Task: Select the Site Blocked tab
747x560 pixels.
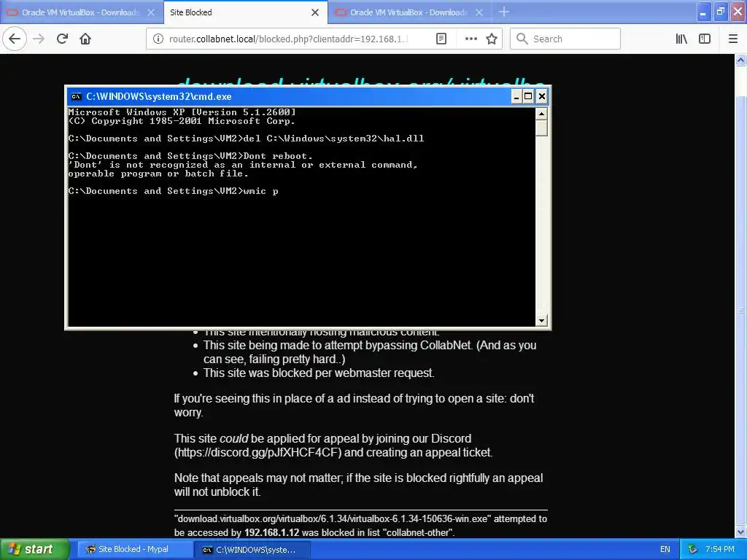Action: 245,12
